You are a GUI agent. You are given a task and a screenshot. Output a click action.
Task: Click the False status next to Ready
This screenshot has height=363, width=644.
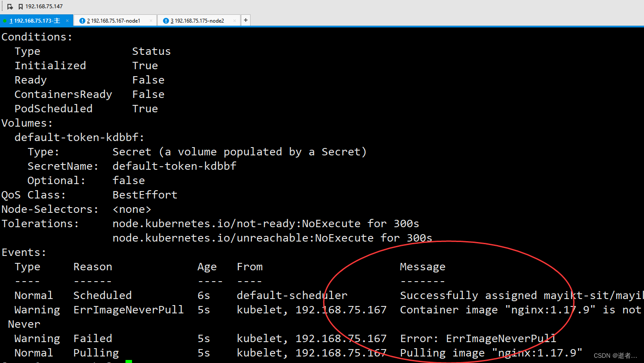[x=149, y=80]
